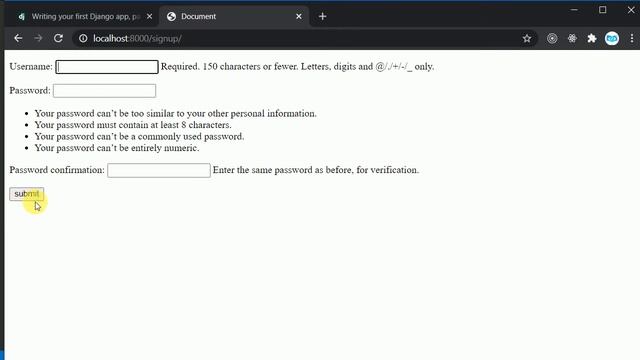Image resolution: width=640 pixels, height=360 pixels.
Task: Click into the Username field
Action: [107, 67]
